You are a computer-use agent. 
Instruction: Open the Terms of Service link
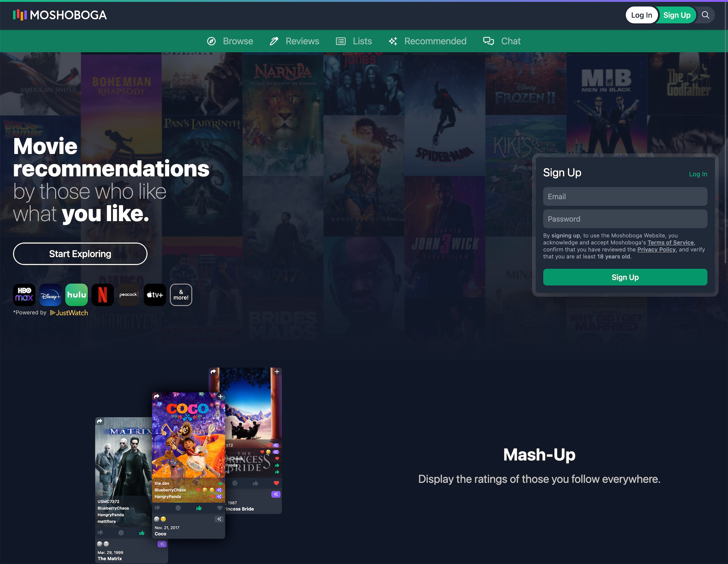670,242
